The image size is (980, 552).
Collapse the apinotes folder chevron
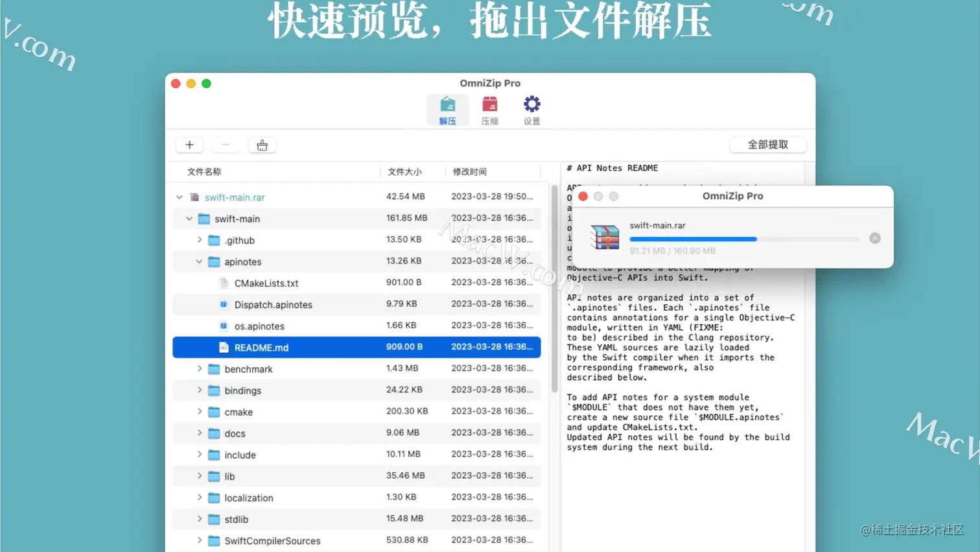pos(199,261)
